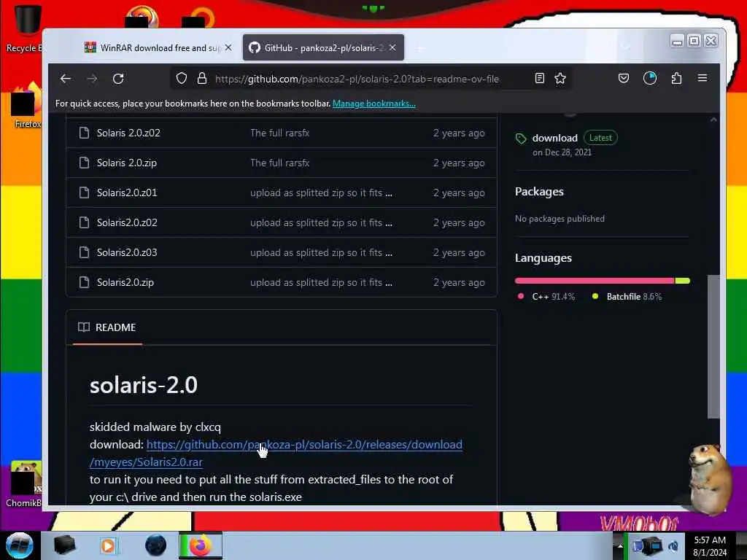This screenshot has height=560, width=747.
Task: Click the README book icon
Action: pyautogui.click(x=84, y=327)
